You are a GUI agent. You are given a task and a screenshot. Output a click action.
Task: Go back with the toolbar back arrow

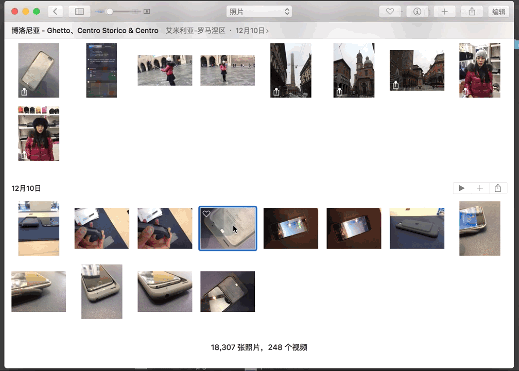(55, 12)
